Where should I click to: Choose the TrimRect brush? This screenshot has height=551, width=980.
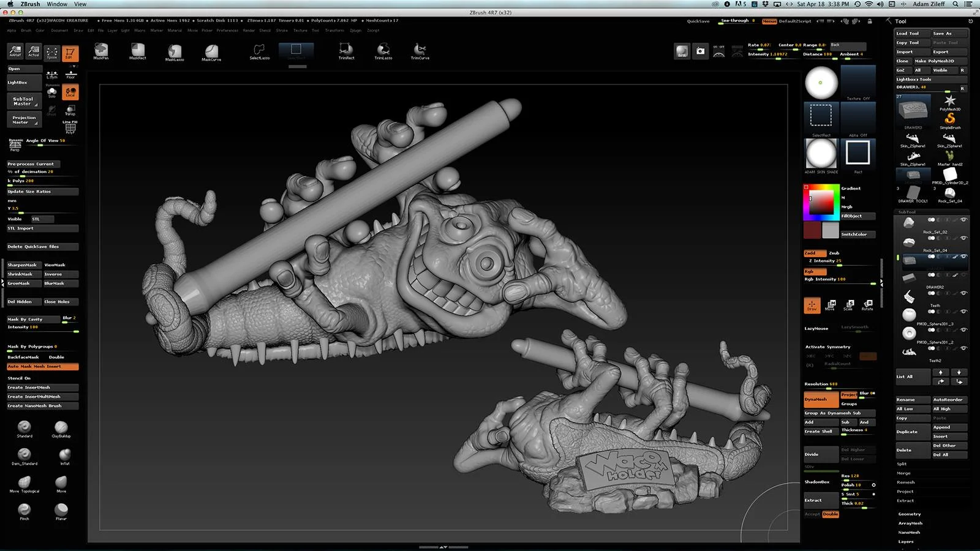coord(346,51)
